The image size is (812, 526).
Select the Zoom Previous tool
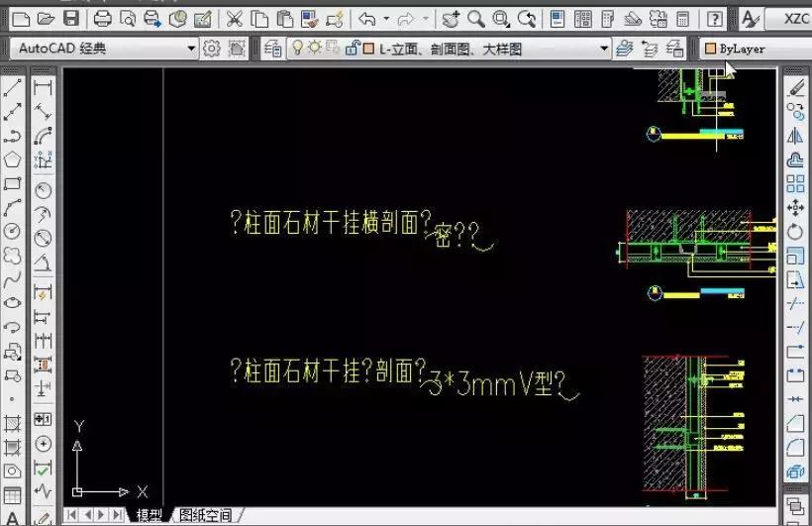[527, 20]
